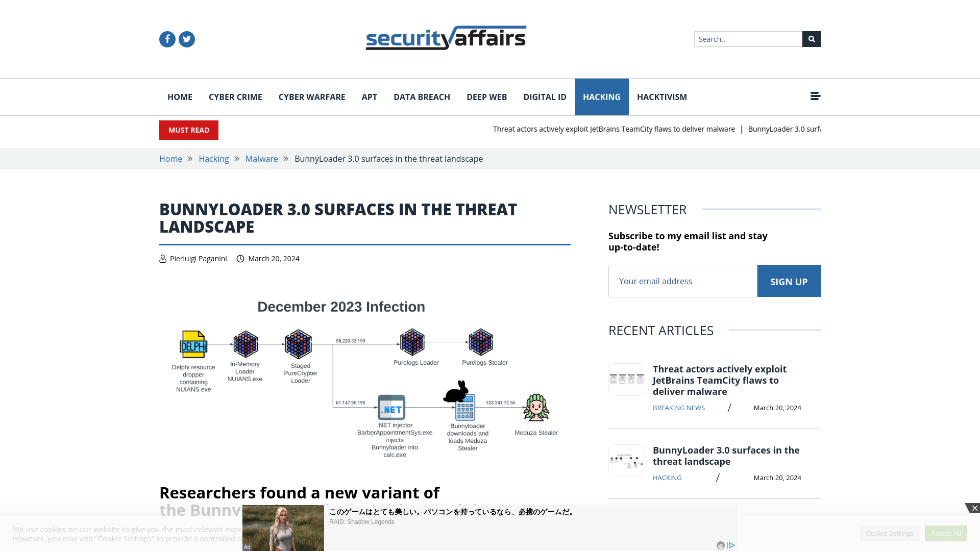Viewport: 980px width, 551px height.
Task: Click the Accept All cookies button
Action: 946,533
